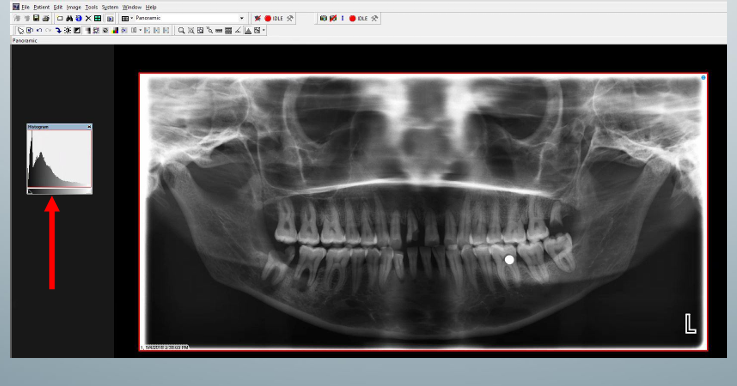
Task: Click the histogram triangle toolbar icon
Action: (248, 31)
